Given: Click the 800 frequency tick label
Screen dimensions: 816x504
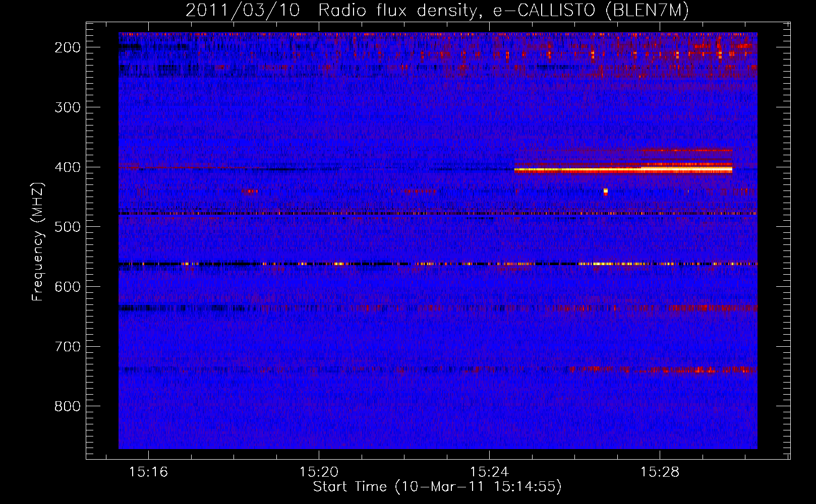Looking at the screenshot, I should pos(68,406).
